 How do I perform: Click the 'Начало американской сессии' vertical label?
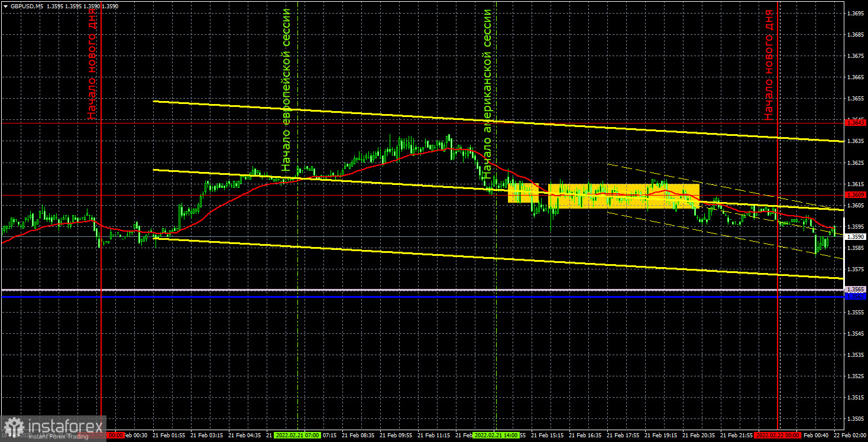click(x=487, y=95)
